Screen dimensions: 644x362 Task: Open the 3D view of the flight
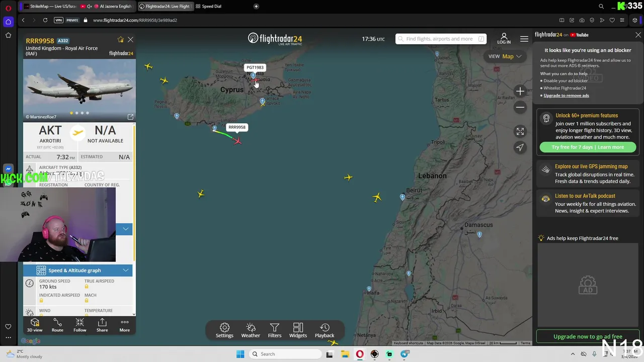tap(35, 325)
